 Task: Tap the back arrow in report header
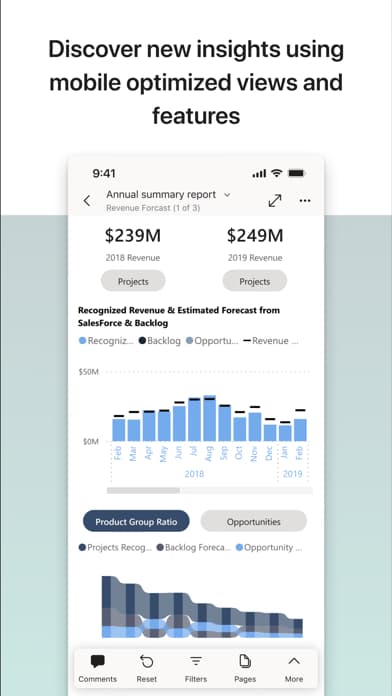87,201
